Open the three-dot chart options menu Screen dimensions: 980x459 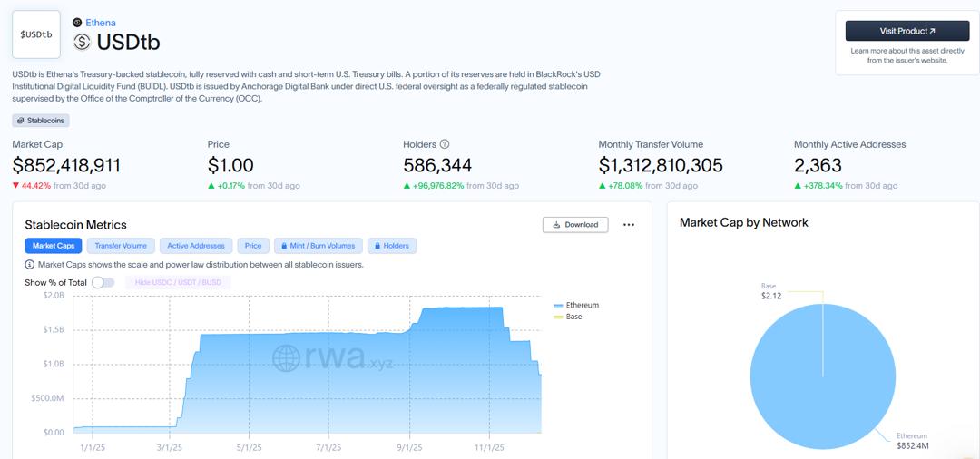629,225
